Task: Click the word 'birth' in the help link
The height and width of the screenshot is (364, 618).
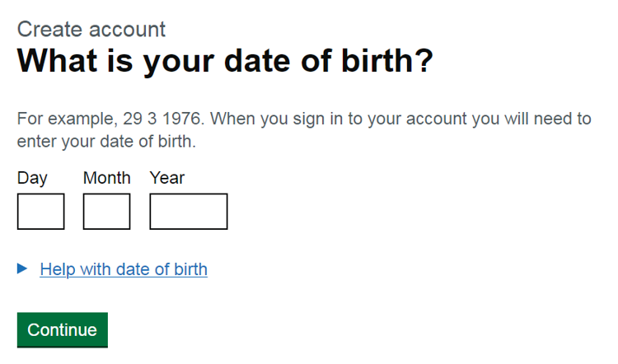Action: [x=189, y=269]
